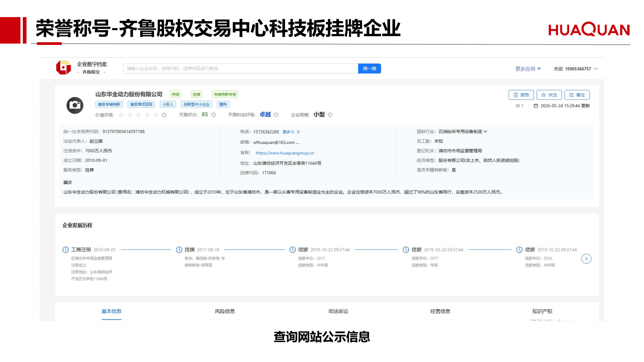This screenshot has width=644, height=362.
Task: Click the 省级专精特新 label
Action: (x=109, y=104)
